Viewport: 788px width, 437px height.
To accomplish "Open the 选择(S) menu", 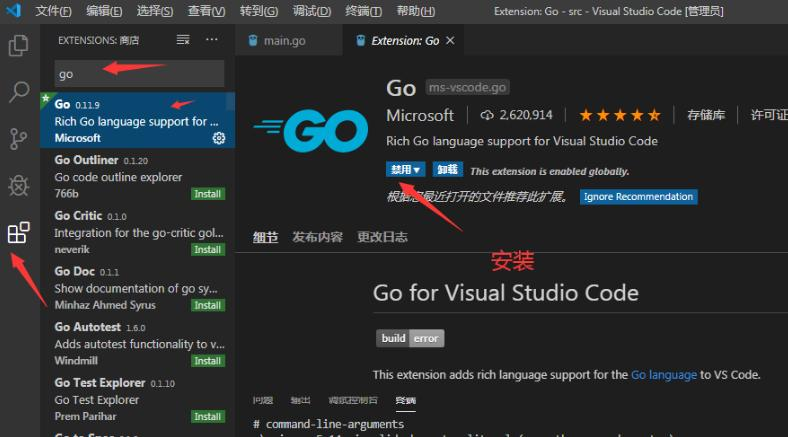I will pyautogui.click(x=155, y=11).
